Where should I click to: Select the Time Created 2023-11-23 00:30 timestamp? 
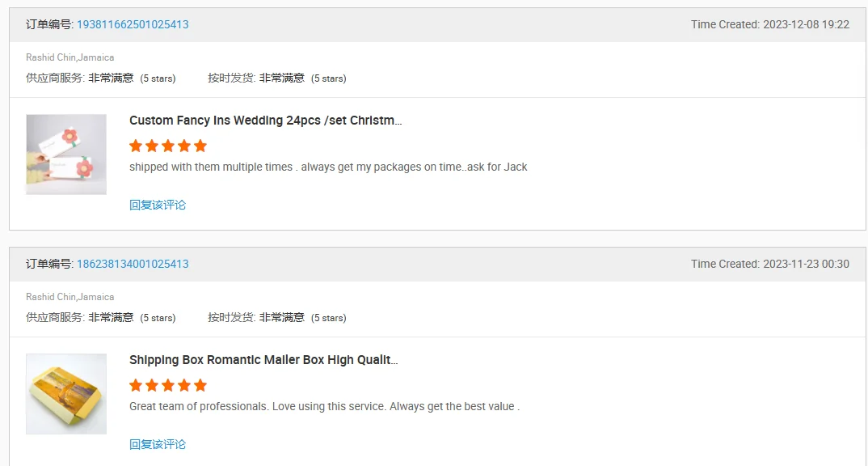point(769,264)
